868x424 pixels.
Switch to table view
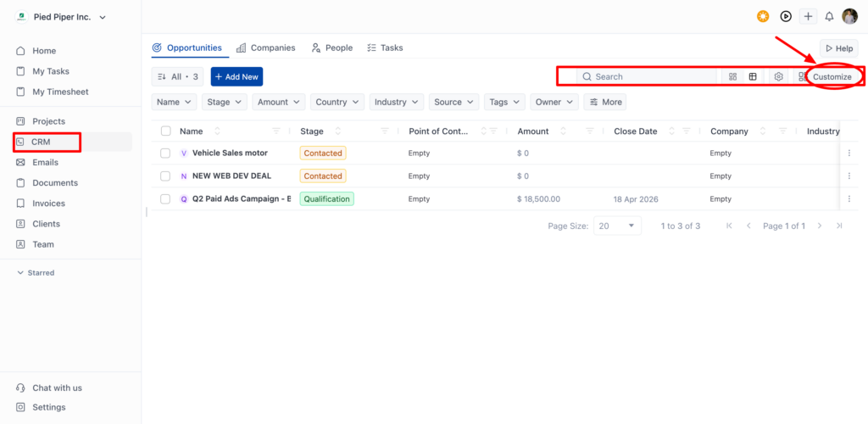tap(753, 77)
